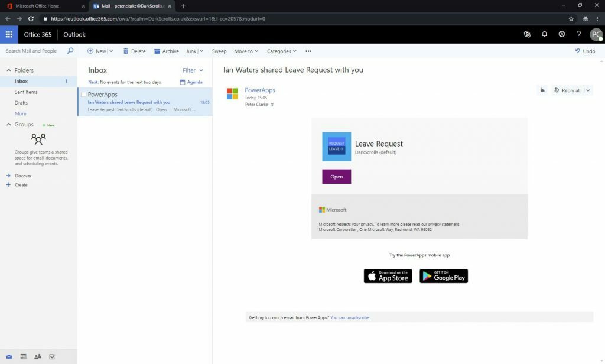Open Skype icon in header

click(527, 34)
